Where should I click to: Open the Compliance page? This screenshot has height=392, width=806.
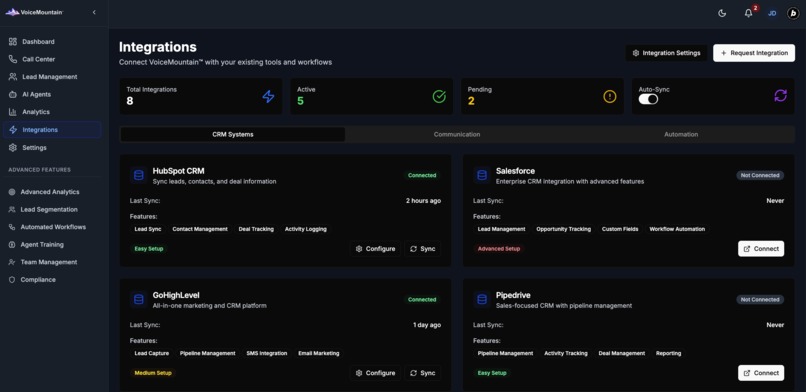pyautogui.click(x=52, y=279)
